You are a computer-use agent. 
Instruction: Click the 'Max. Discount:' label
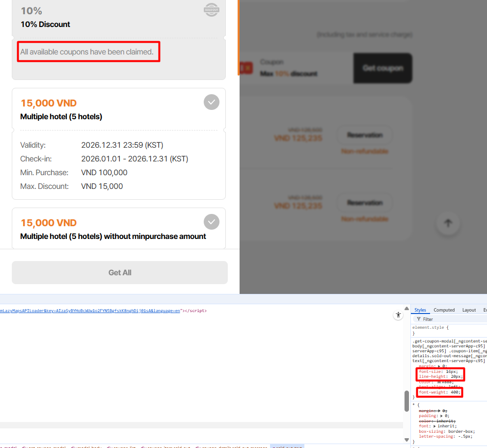[x=44, y=186]
